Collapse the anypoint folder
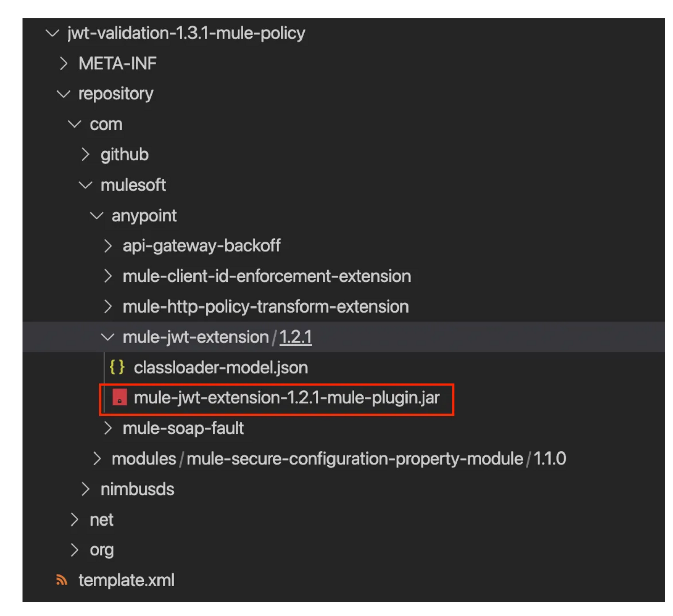The height and width of the screenshot is (616, 673). 97,215
